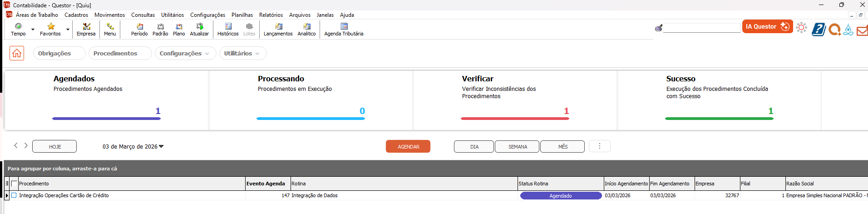Open Lançamentos toolbar icon
This screenshot has width=868, height=214.
pos(278,29)
